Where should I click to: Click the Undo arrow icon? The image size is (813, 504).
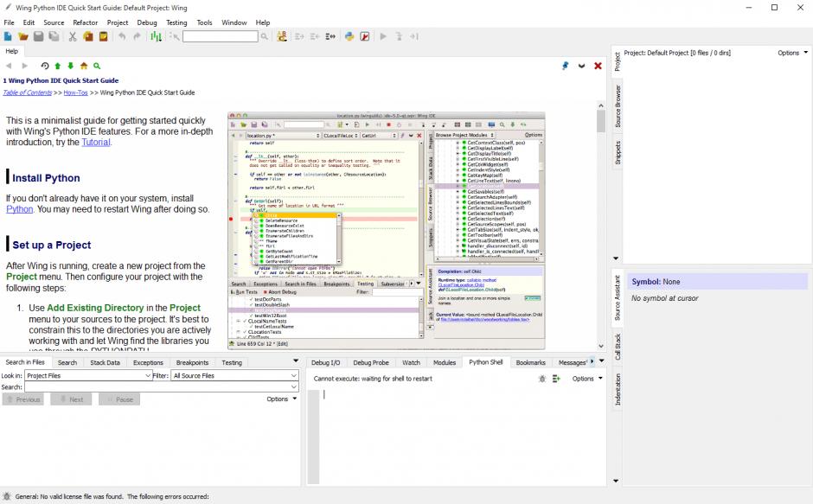coord(122,36)
